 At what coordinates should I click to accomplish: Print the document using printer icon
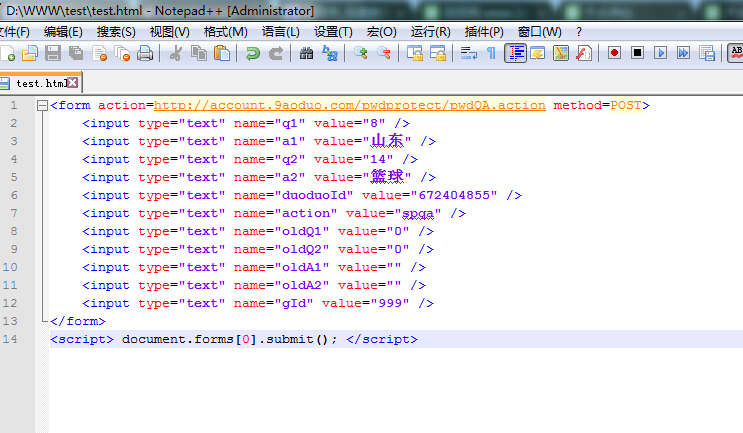click(145, 53)
